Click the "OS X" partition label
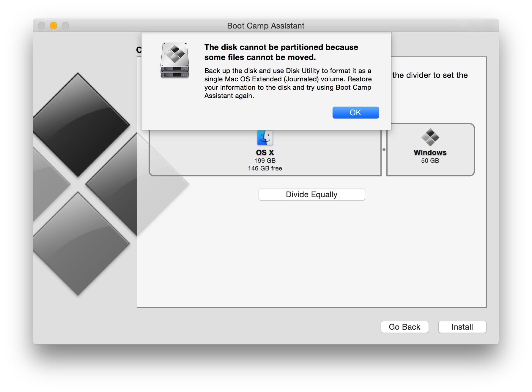 (265, 152)
